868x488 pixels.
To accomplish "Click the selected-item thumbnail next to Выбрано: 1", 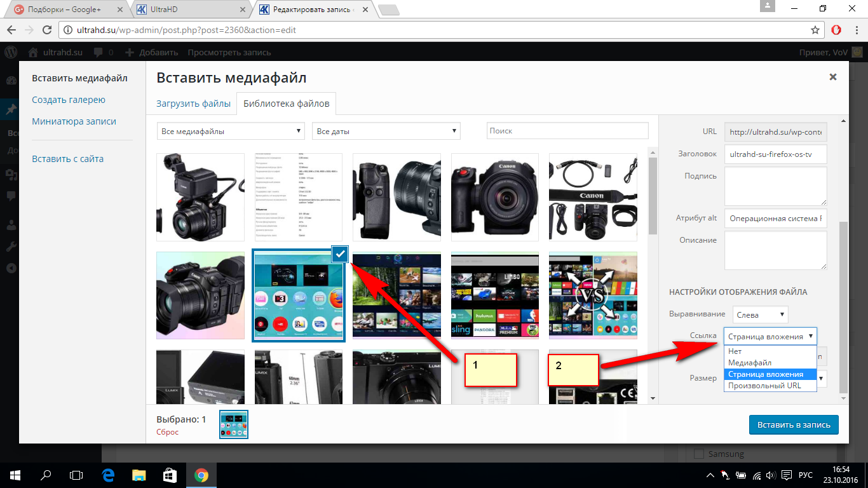I will click(234, 424).
